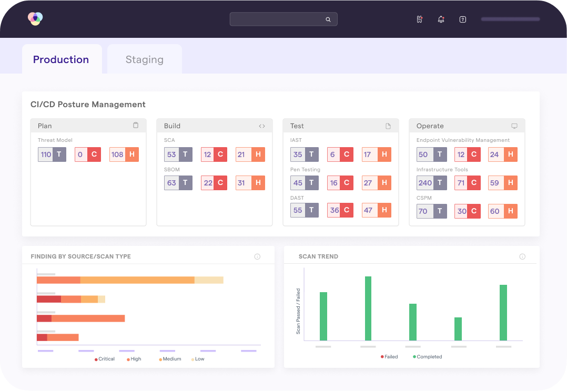Click the document icon on the Test card

(388, 126)
